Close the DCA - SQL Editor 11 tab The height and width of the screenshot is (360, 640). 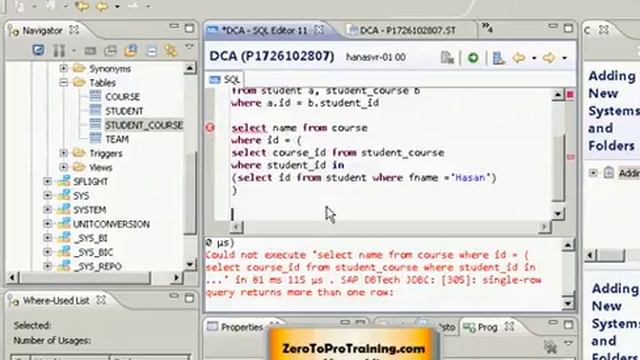[319, 30]
